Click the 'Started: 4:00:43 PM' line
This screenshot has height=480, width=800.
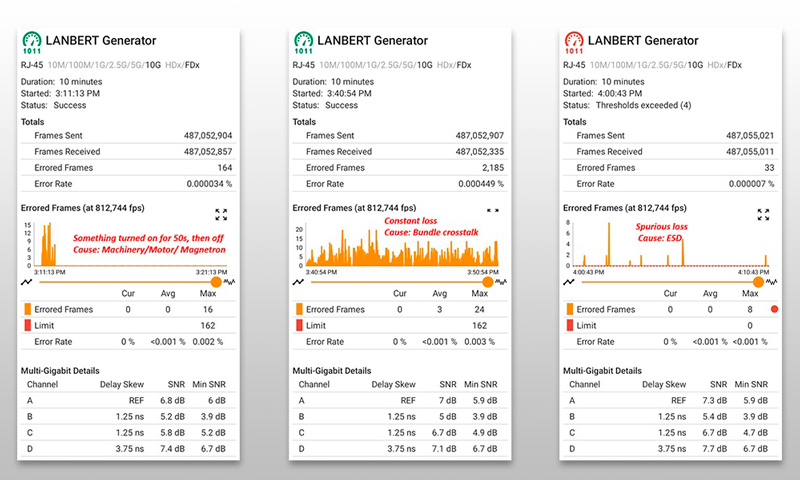603,94
